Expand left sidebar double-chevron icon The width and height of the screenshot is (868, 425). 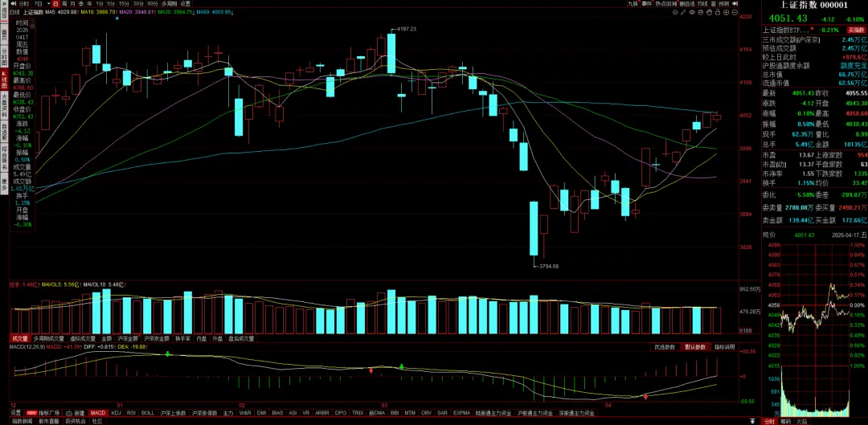point(5,4)
